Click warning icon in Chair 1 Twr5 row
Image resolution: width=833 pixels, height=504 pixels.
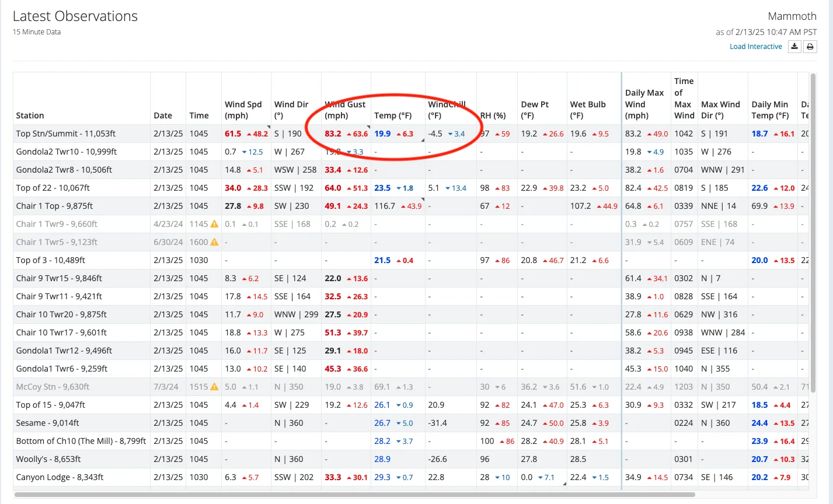coord(214,242)
